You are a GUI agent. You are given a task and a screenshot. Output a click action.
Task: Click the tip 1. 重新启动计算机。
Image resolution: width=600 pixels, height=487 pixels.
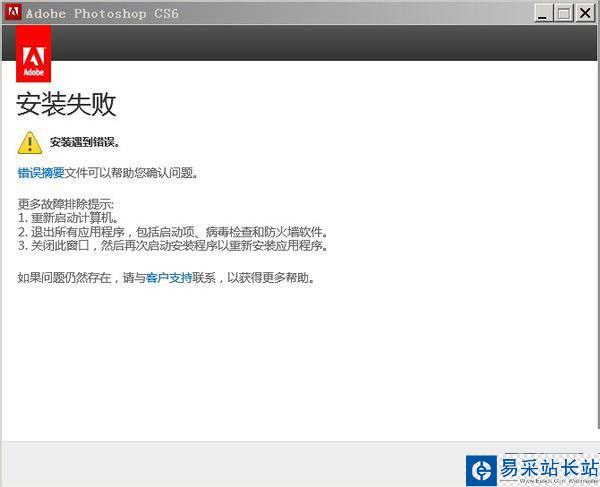pos(68,218)
